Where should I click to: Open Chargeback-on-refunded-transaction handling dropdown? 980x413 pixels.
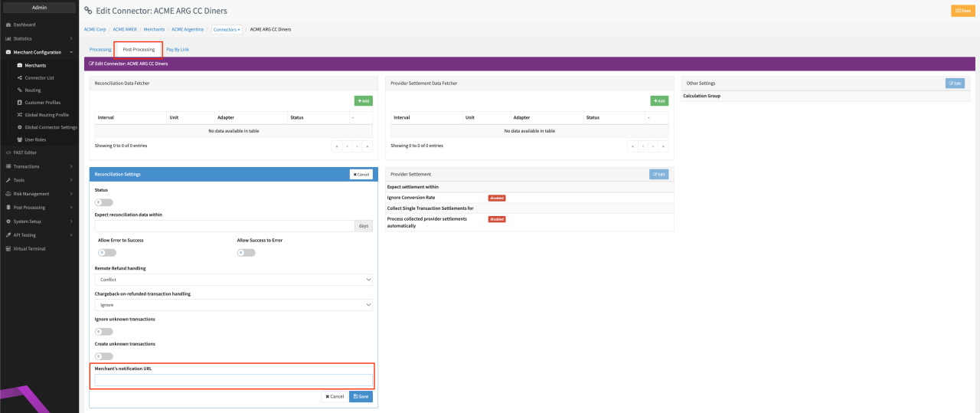tap(233, 305)
